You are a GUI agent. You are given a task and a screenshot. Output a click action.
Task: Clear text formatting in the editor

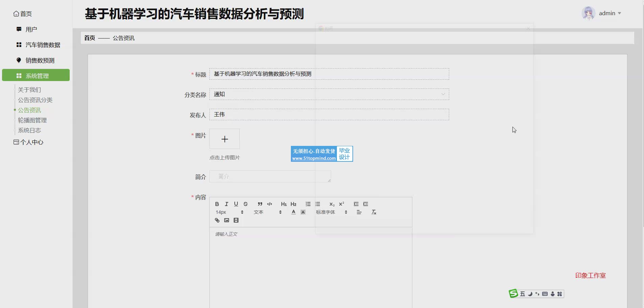(x=374, y=212)
